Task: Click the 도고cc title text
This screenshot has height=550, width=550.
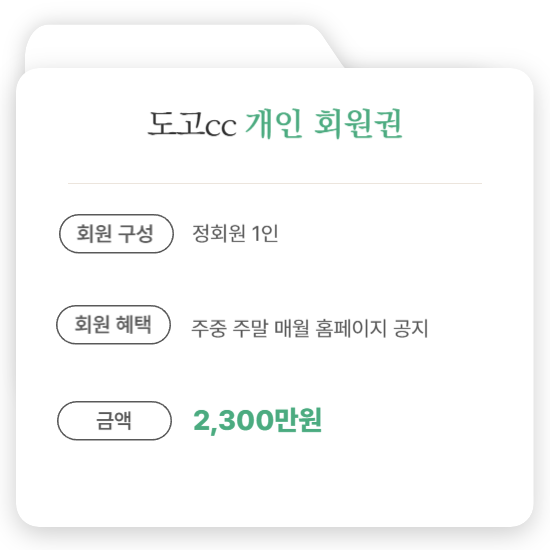Action: click(192, 124)
